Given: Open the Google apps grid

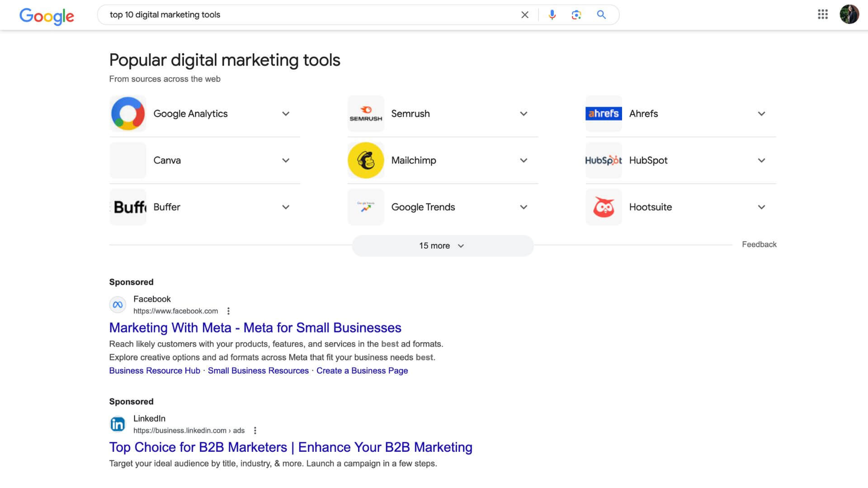Looking at the screenshot, I should pos(823,14).
